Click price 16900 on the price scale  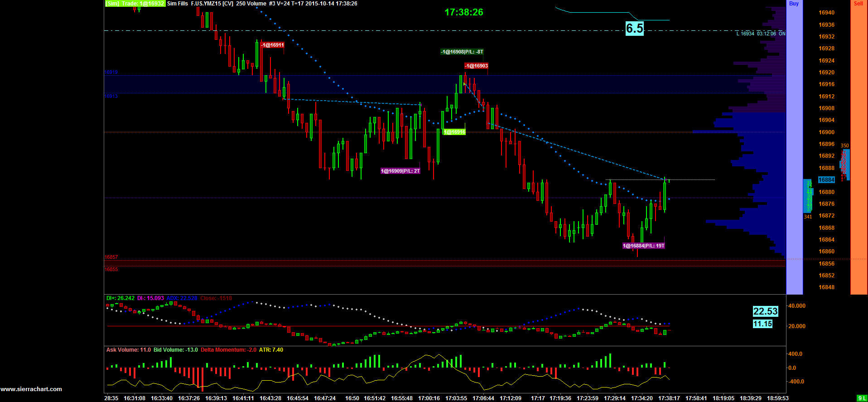pos(826,132)
